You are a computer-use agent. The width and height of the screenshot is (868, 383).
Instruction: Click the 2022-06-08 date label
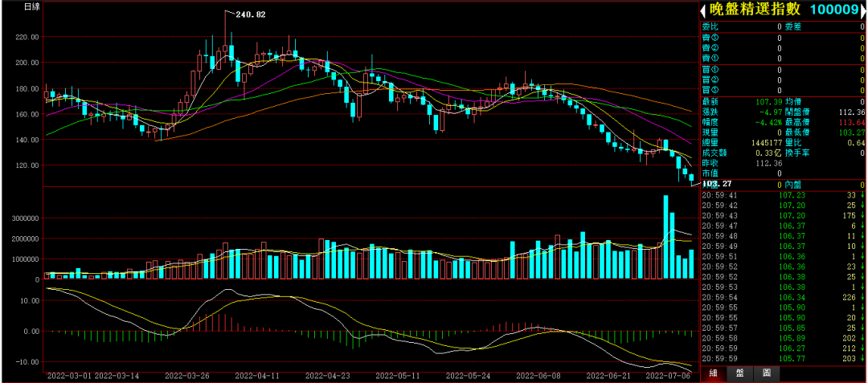tap(540, 377)
